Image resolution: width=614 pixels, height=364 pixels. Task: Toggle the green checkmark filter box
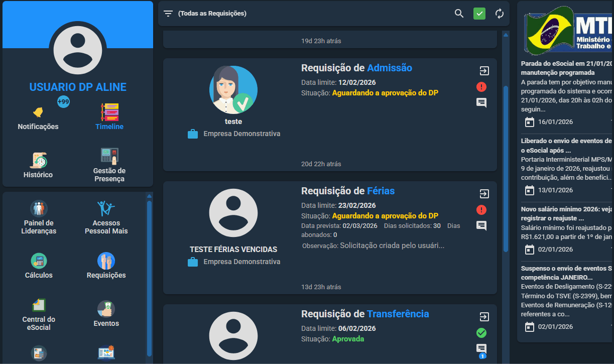(479, 14)
